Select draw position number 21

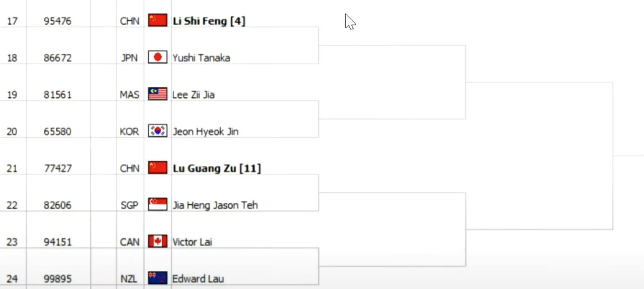pyautogui.click(x=12, y=168)
